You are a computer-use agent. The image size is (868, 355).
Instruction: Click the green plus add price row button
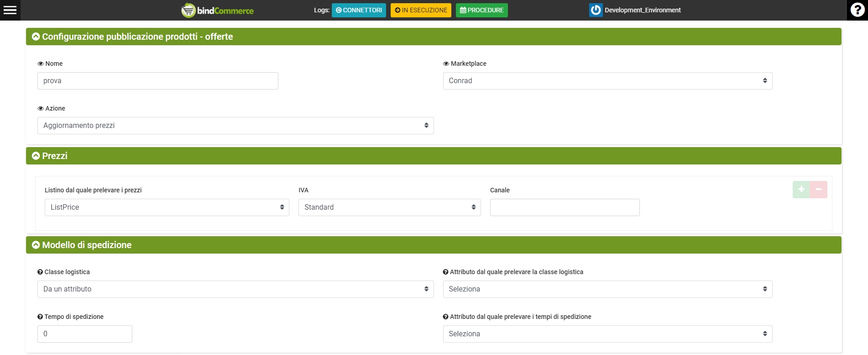[801, 189]
